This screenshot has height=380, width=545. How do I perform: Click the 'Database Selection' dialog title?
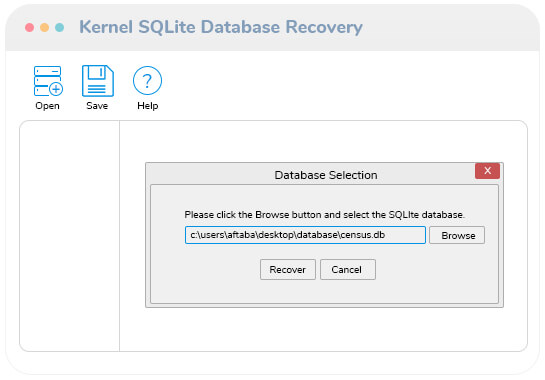326,175
